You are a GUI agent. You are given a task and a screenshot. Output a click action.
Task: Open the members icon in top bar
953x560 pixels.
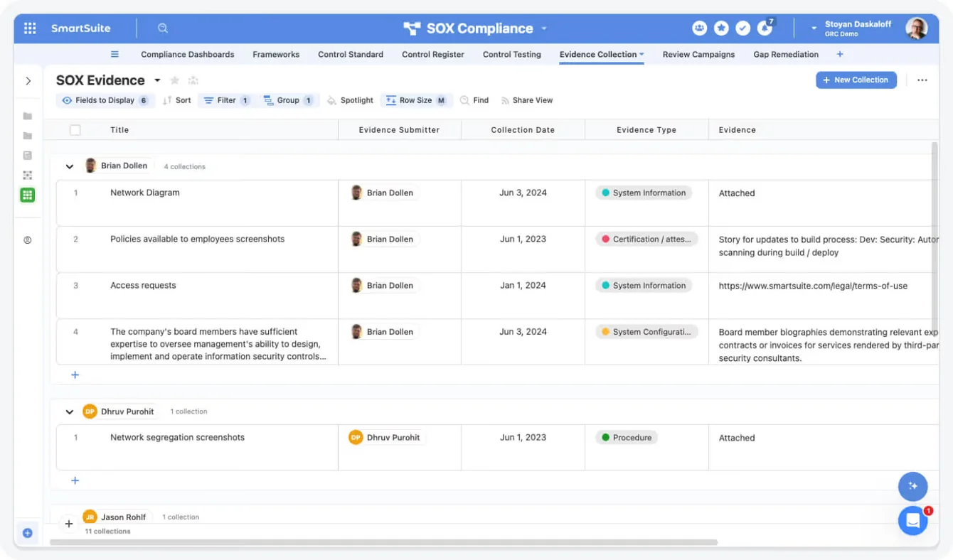(x=700, y=28)
